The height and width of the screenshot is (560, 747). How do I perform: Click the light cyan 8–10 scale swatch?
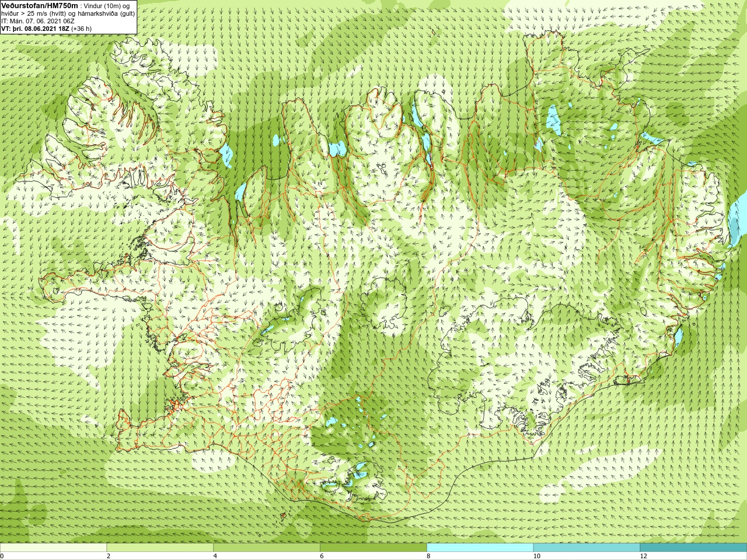point(480,548)
